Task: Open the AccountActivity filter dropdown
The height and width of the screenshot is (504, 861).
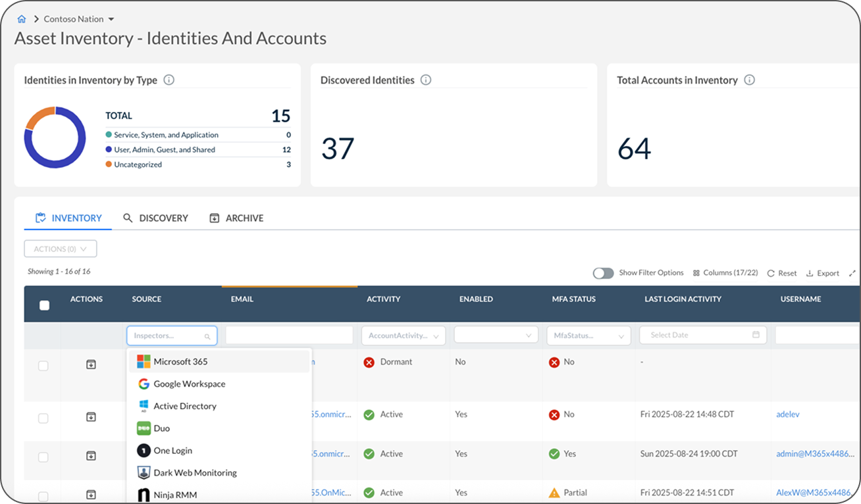Action: pyautogui.click(x=403, y=336)
